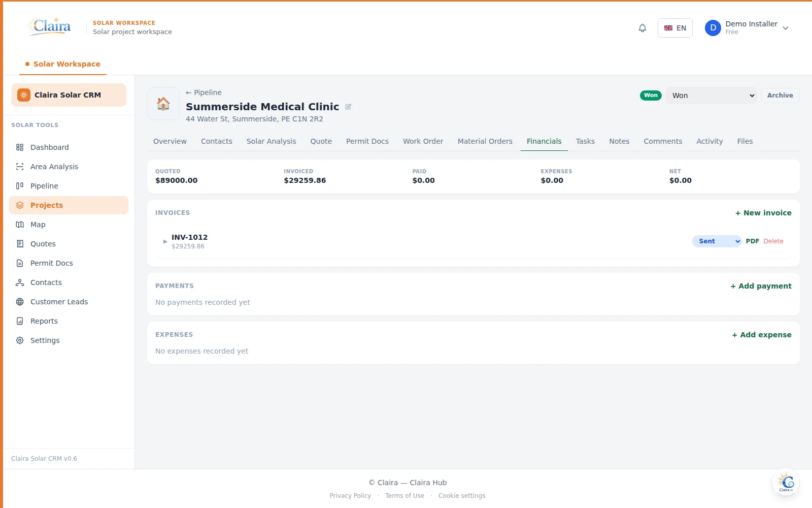Open the INV-1012 Sent status dropdown
Viewport: 812px width, 508px height.
[x=717, y=241]
